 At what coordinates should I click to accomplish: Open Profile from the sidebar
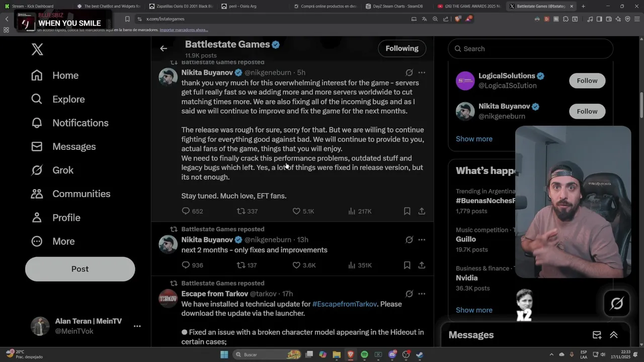pos(55,217)
